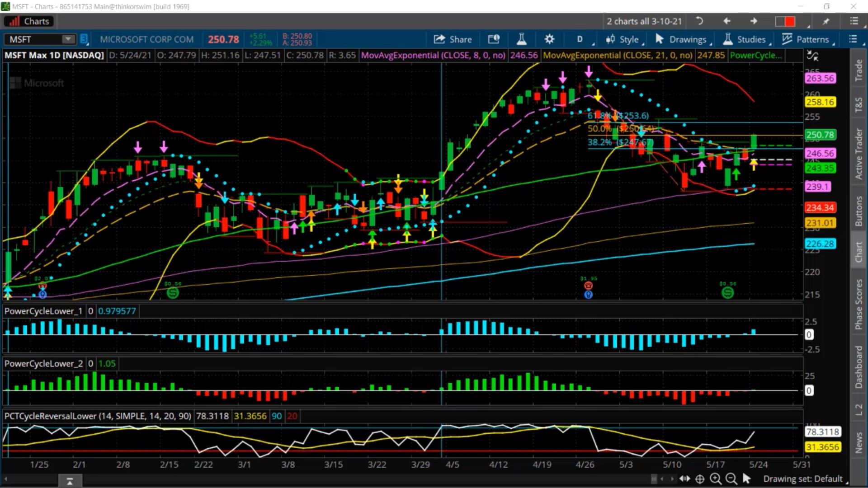Click the 61.8% ($253.6) Fibonacci label

pos(618,116)
